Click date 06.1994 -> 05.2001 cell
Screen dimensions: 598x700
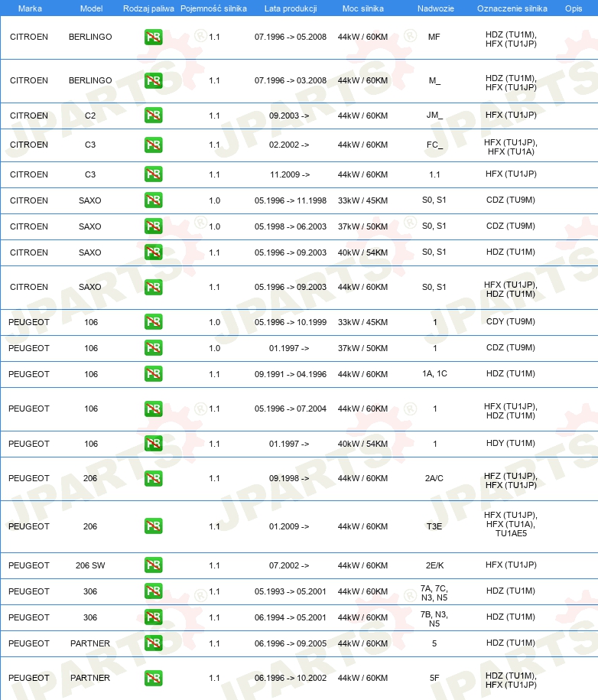291,617
